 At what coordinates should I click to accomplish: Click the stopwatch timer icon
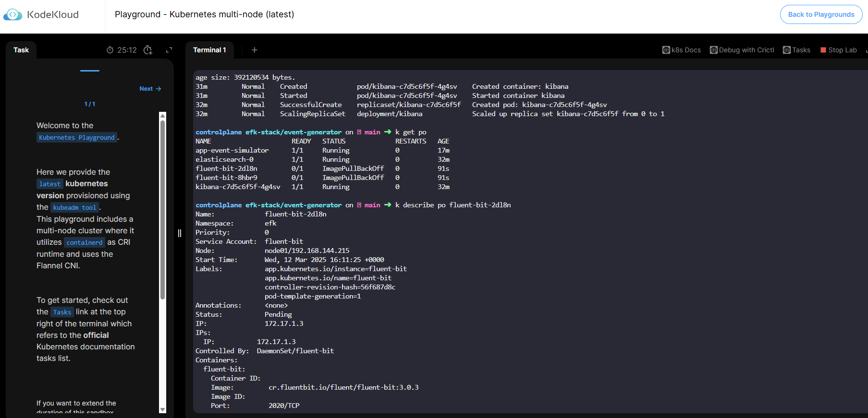point(110,50)
